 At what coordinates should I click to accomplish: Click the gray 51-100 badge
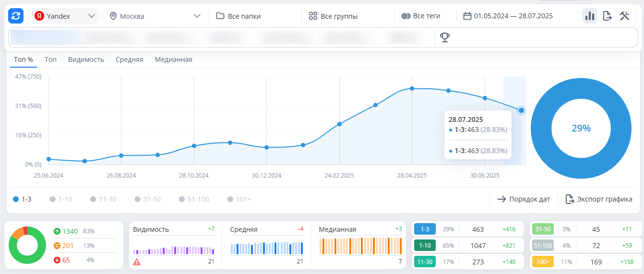pos(543,246)
